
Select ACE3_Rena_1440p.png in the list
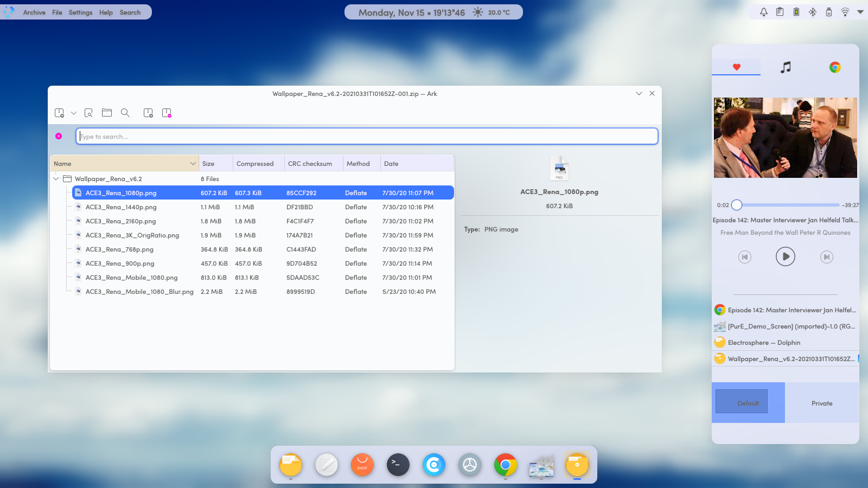(x=263, y=207)
